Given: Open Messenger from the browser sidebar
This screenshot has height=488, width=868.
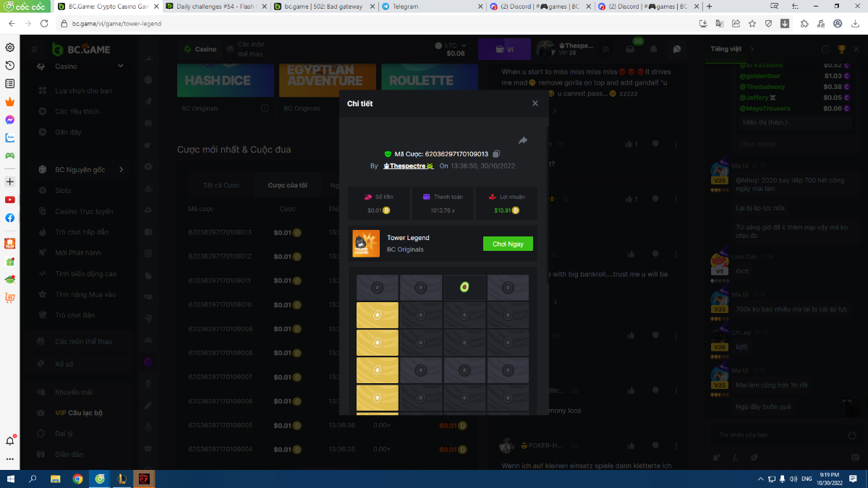Looking at the screenshot, I should (10, 120).
